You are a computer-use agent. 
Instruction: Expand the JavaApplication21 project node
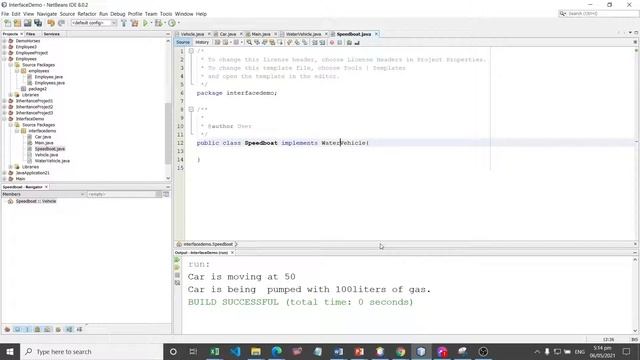click(4, 173)
